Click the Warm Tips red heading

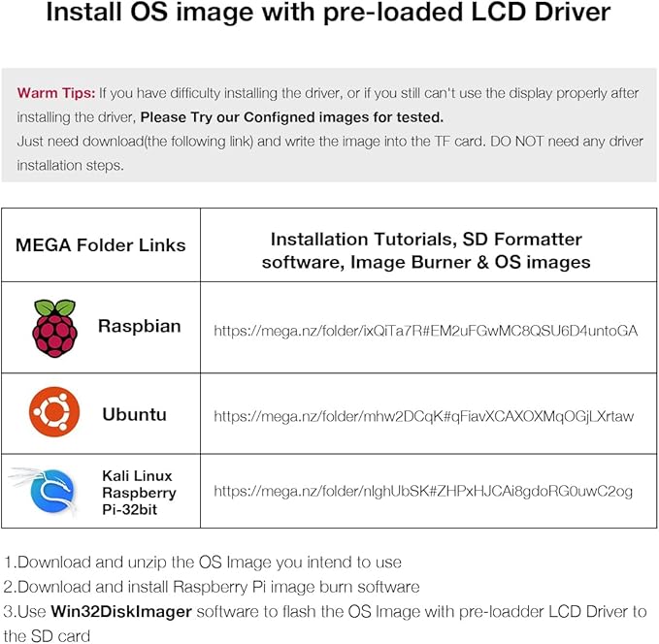[56, 93]
